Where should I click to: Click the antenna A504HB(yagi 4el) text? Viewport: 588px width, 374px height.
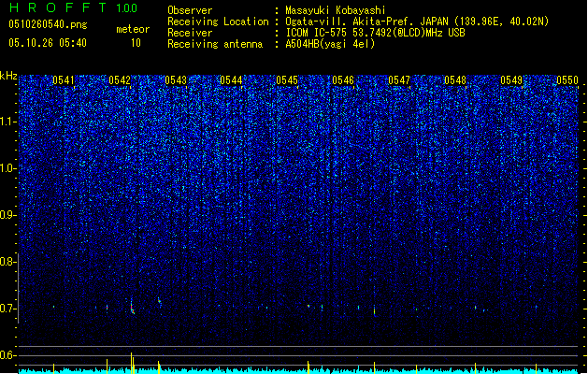330,44
